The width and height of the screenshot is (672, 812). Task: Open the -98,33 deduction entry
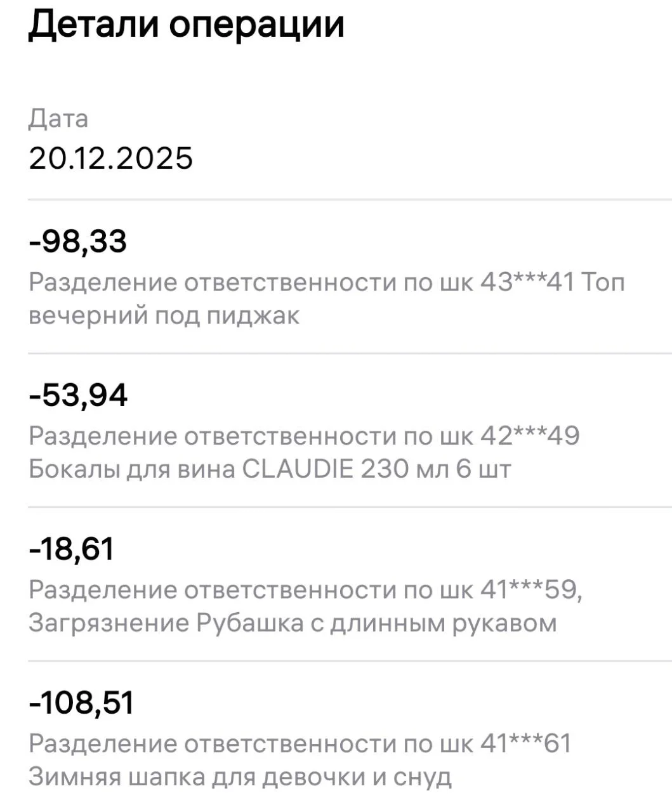click(78, 242)
